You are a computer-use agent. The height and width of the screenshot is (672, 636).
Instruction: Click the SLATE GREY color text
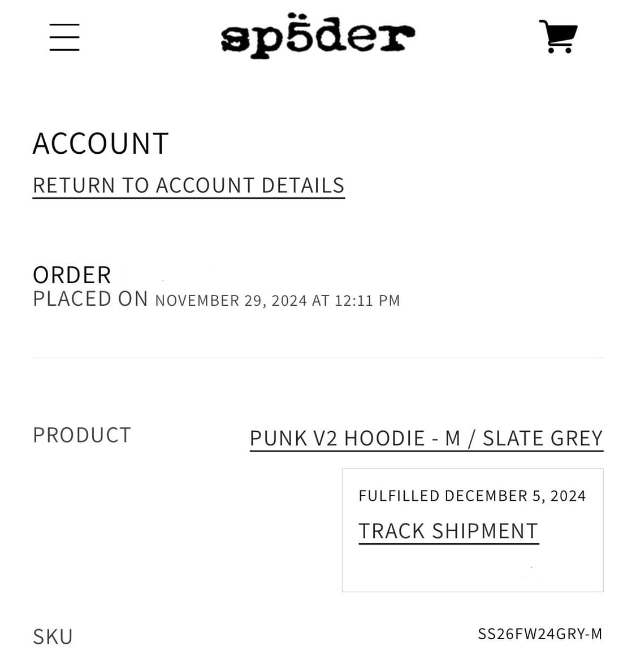(542, 438)
